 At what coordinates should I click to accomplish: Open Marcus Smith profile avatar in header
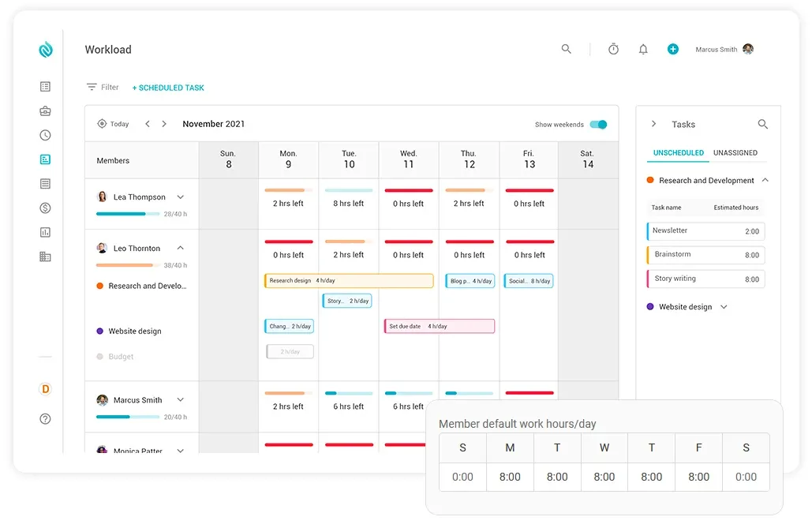coord(748,49)
